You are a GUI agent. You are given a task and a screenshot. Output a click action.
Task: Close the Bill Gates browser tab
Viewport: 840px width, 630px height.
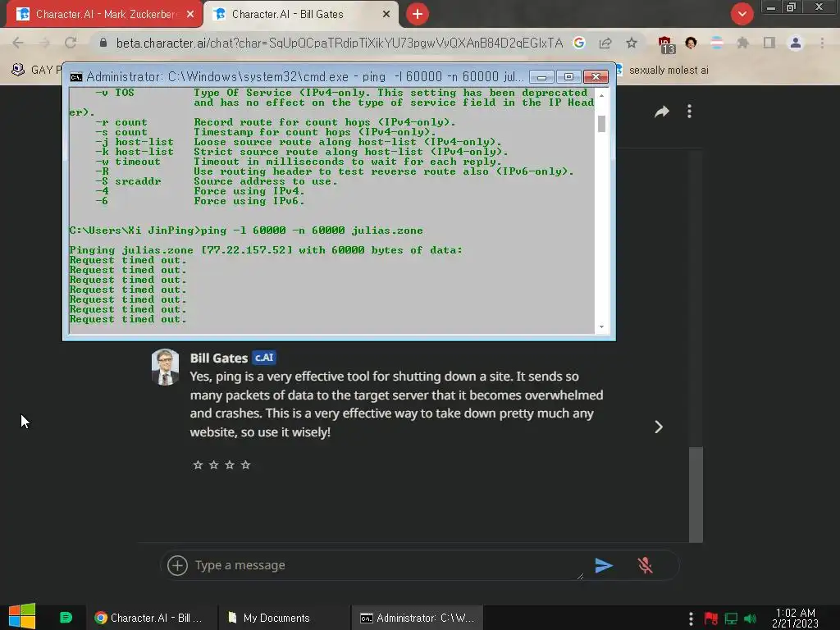(x=386, y=15)
